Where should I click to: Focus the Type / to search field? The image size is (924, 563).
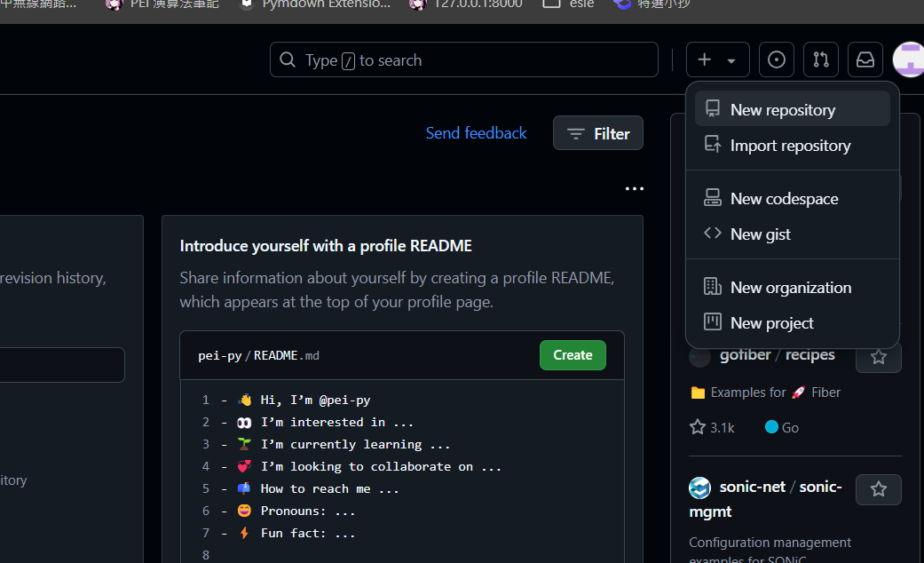463,59
